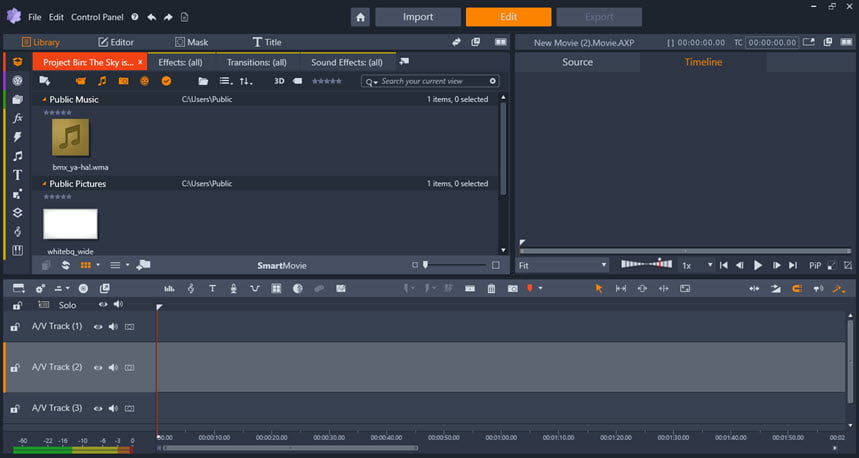
Task: Toggle the lock on A/V Track (3)
Action: pyautogui.click(x=16, y=409)
